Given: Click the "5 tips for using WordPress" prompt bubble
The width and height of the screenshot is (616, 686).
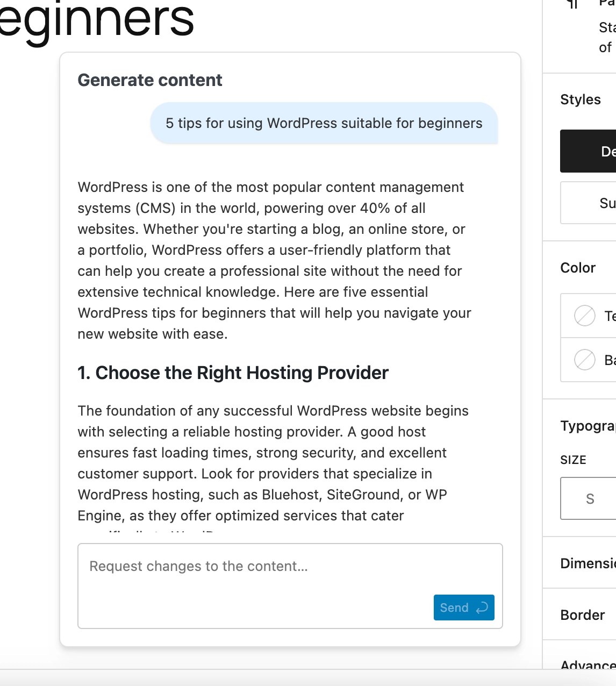Looking at the screenshot, I should (324, 123).
